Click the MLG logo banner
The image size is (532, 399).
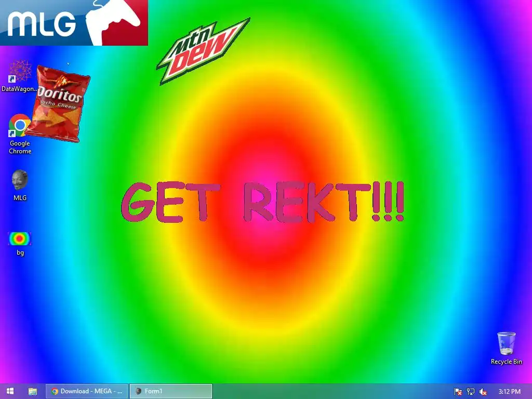point(74,22)
